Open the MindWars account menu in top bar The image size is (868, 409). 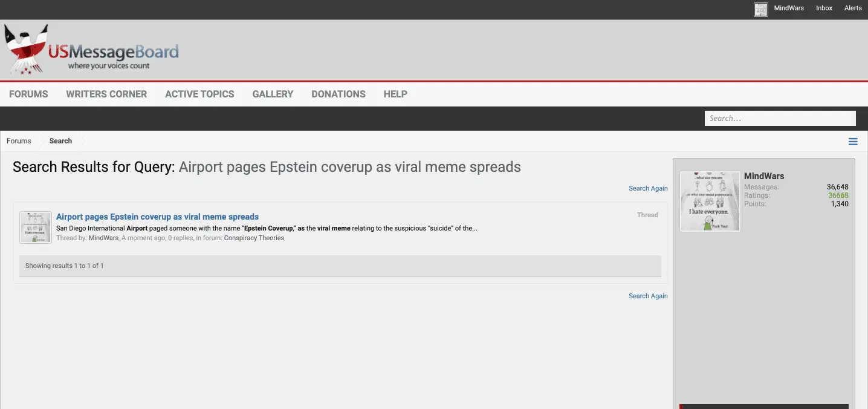(x=789, y=8)
